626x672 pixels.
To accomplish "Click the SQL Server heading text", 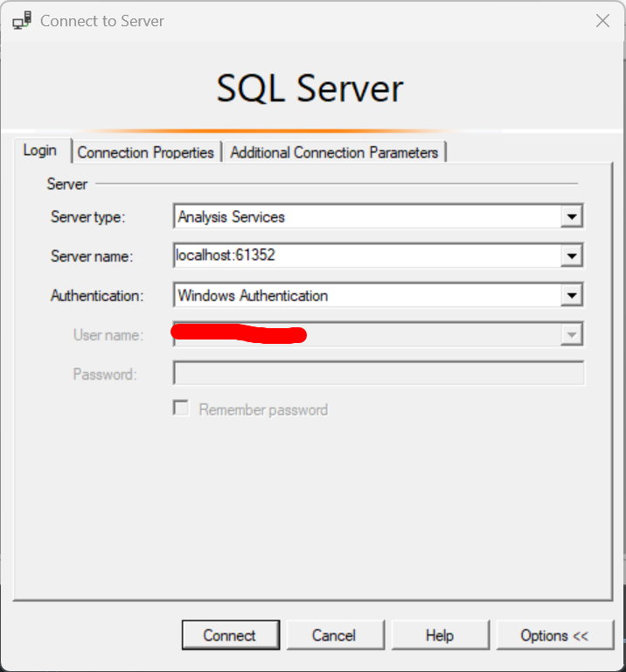I will [x=310, y=88].
